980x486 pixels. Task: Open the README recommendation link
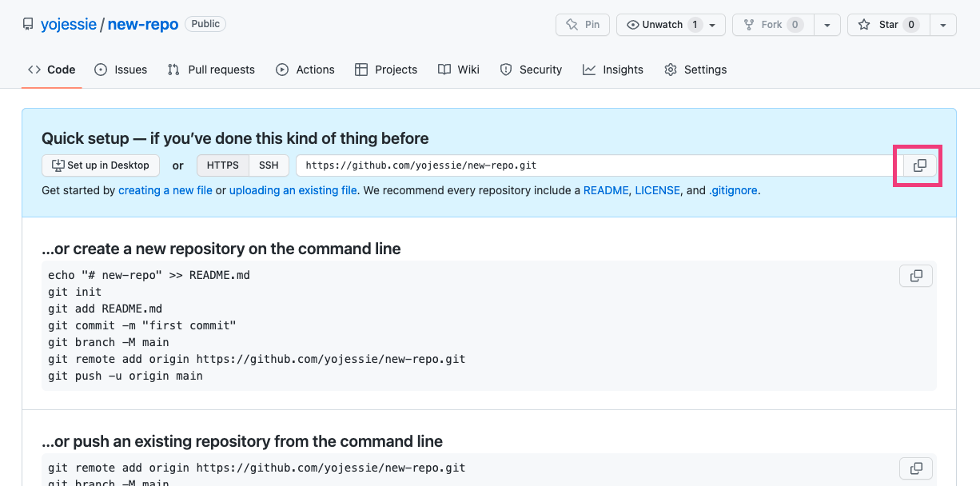pyautogui.click(x=606, y=191)
